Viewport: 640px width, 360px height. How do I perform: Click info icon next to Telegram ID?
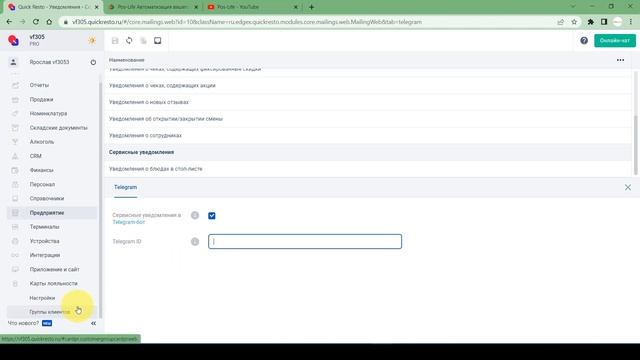[195, 242]
